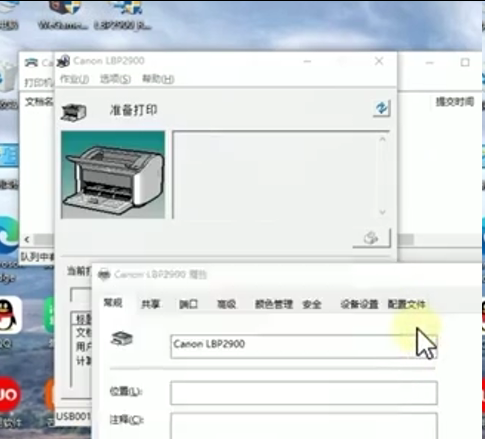Image resolution: width=485 pixels, height=439 pixels.
Task: Minimize the Canon LBP2900 status window
Action: (x=307, y=61)
